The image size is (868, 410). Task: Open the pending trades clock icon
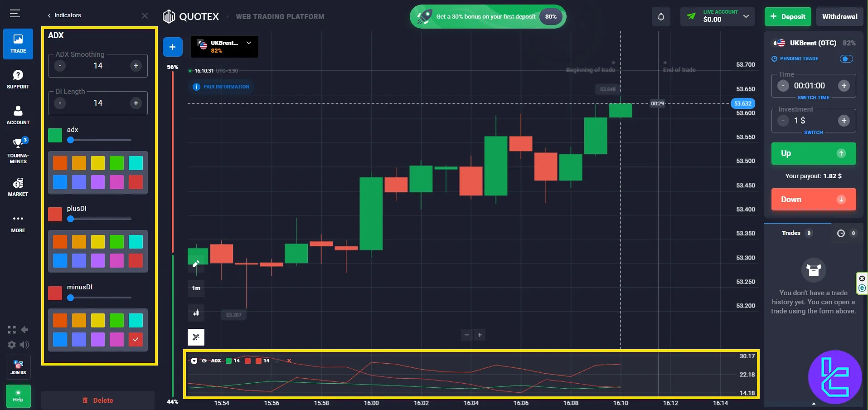[841, 233]
